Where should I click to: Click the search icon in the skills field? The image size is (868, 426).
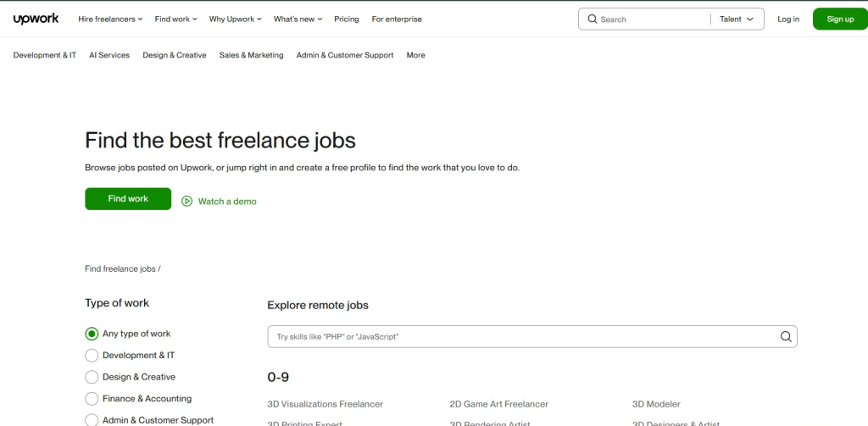(786, 336)
